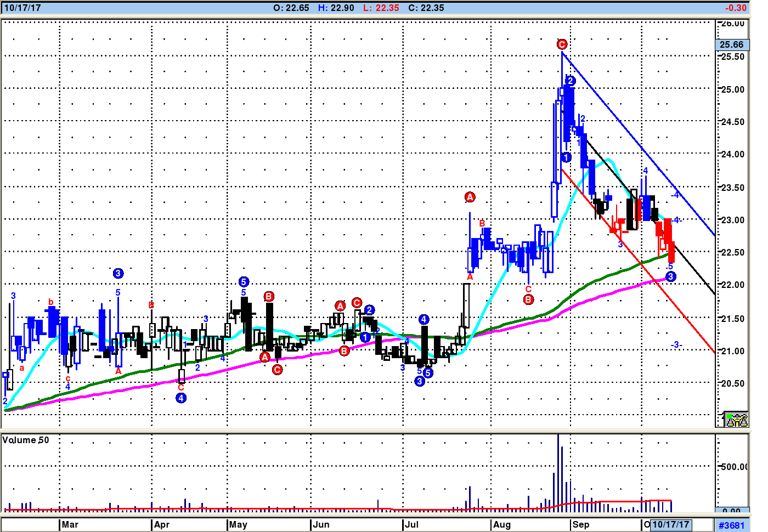
Task: Click the highlighted 25.66 price label on the axis
Action: 731,45
